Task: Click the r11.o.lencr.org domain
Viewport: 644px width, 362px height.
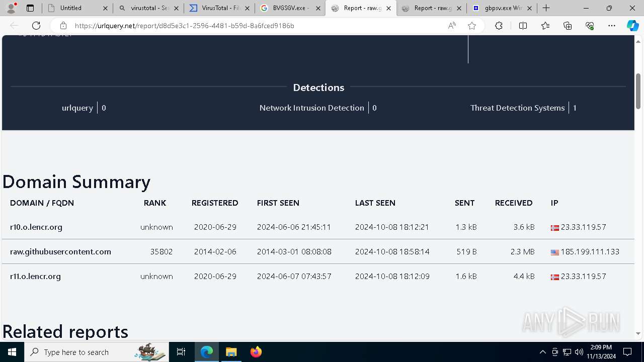Action: pos(35,277)
